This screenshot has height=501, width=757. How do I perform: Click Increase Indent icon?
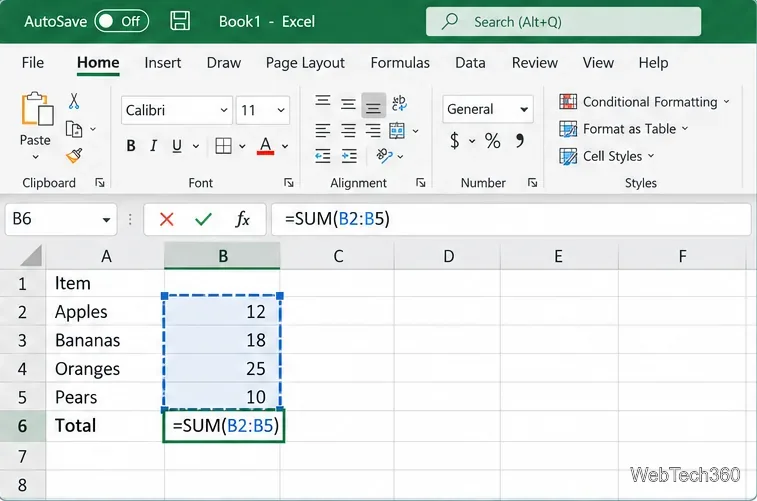tap(349, 156)
